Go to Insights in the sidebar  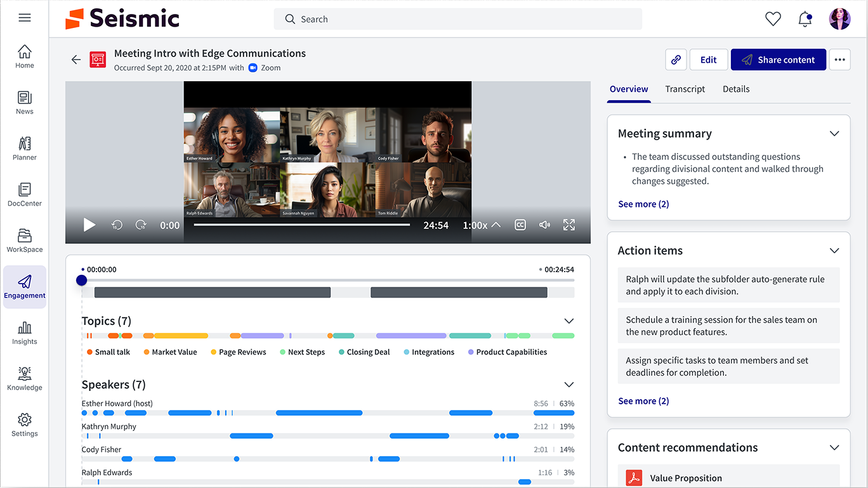tap(25, 333)
